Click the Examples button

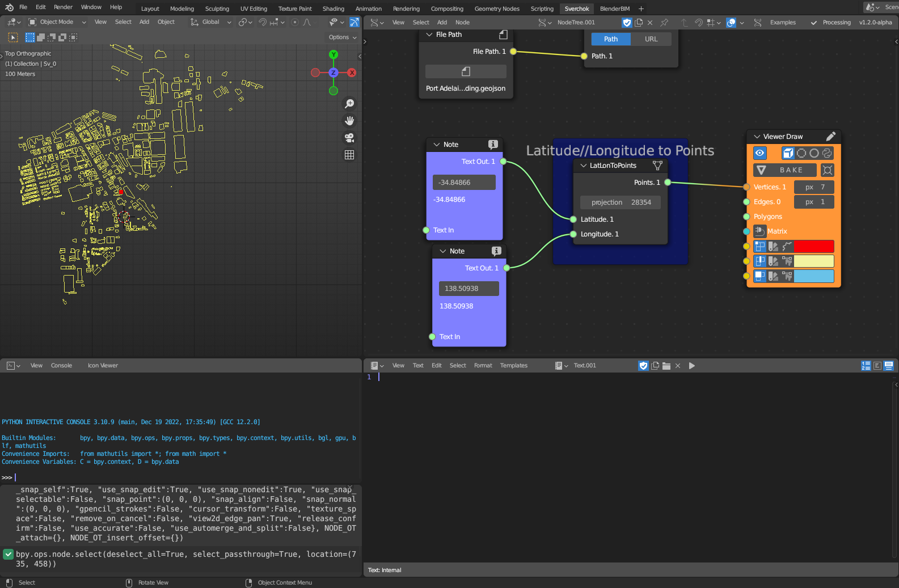[783, 23]
